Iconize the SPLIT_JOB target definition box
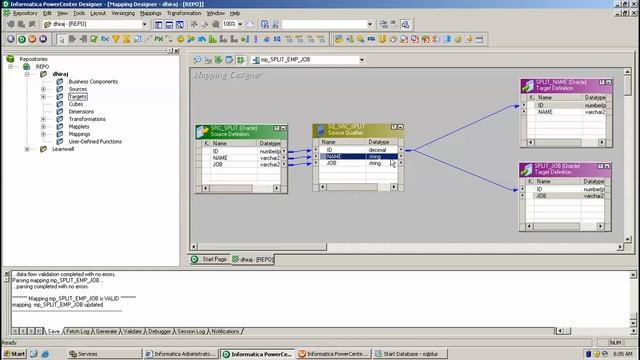 click(607, 166)
